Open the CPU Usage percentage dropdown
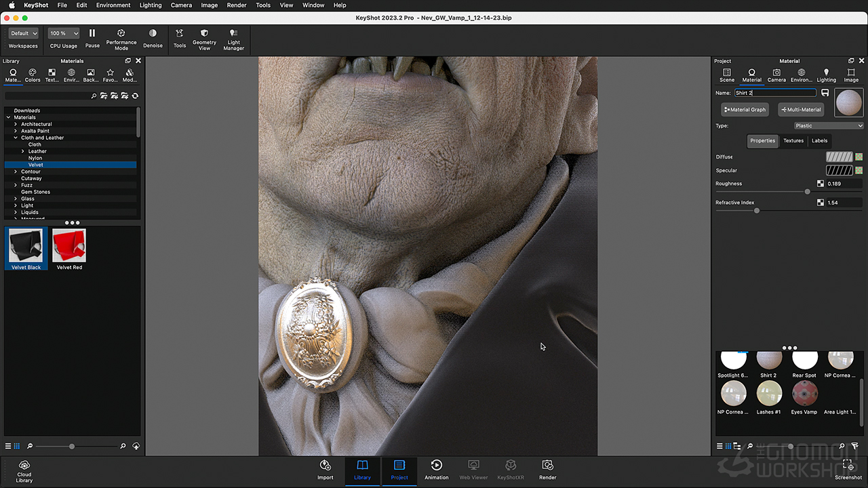 click(64, 33)
